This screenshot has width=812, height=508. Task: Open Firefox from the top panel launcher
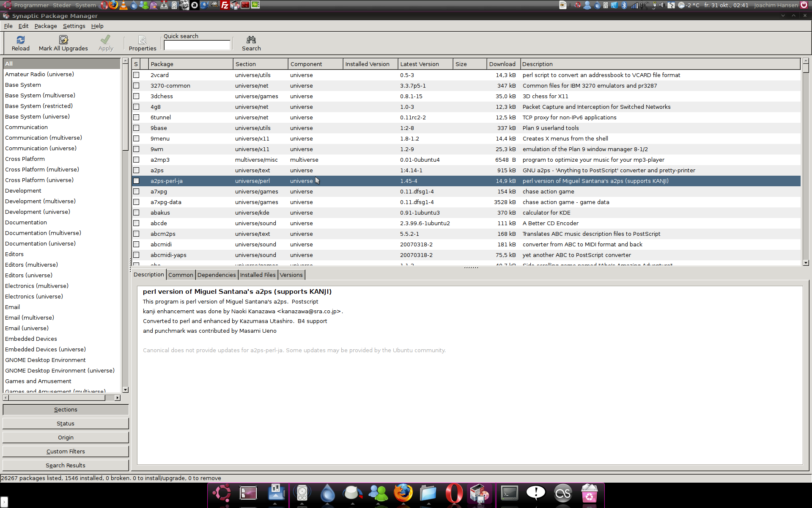113,5
